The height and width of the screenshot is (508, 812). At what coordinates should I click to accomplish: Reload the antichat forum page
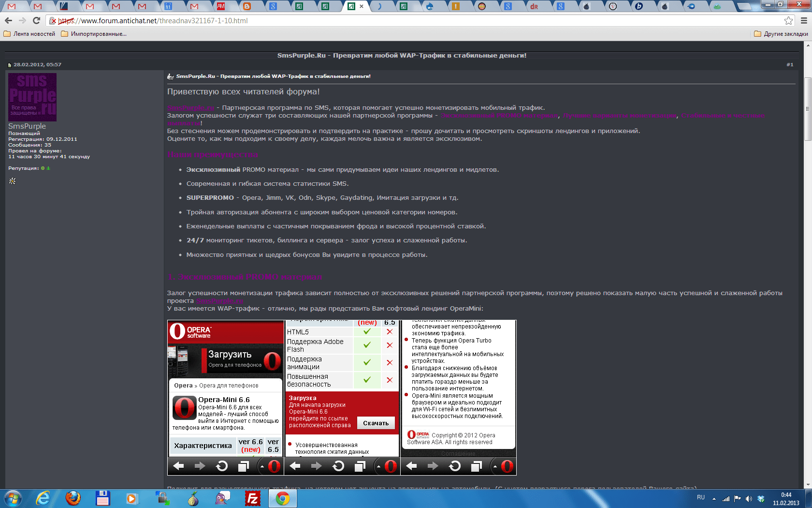(x=36, y=20)
